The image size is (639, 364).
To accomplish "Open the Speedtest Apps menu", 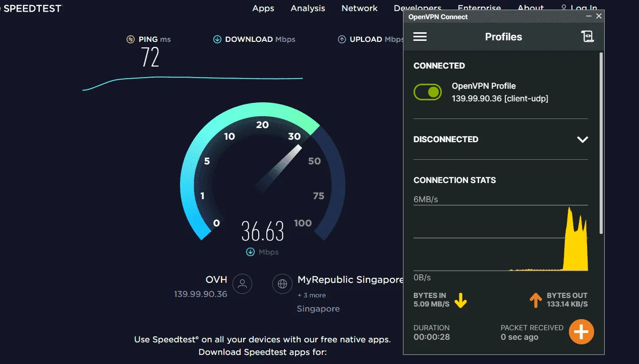I will (263, 8).
